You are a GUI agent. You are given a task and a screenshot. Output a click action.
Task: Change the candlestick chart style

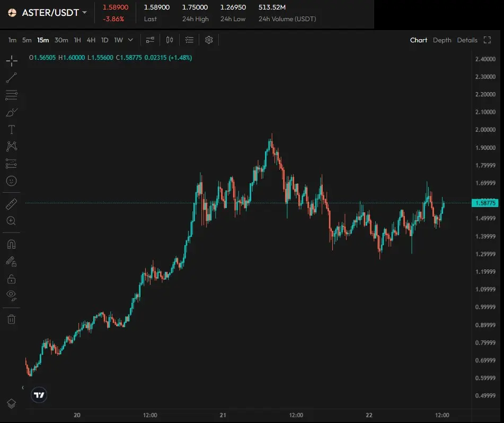[170, 40]
